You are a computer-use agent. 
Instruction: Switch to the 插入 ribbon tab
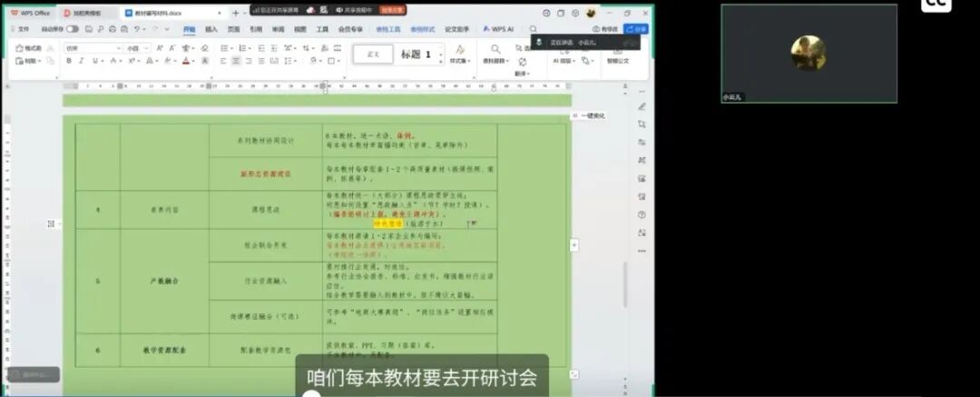(211, 29)
